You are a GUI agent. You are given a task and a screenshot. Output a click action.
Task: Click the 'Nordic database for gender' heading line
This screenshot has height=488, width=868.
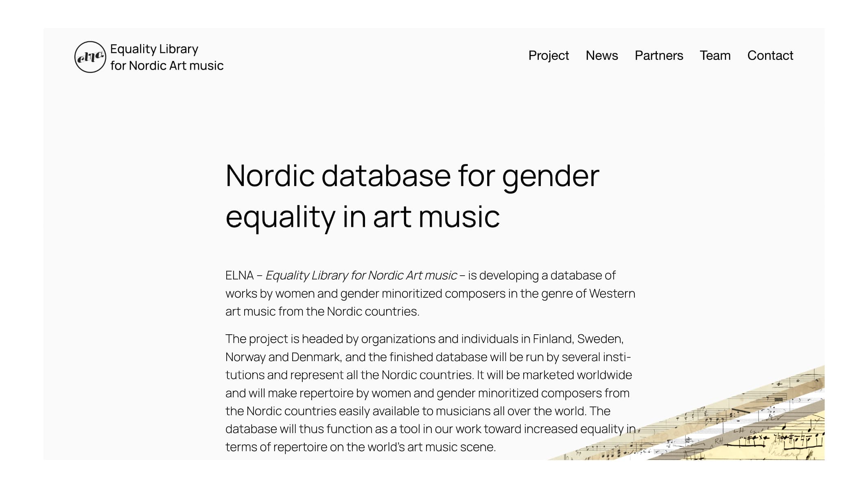pos(412,176)
